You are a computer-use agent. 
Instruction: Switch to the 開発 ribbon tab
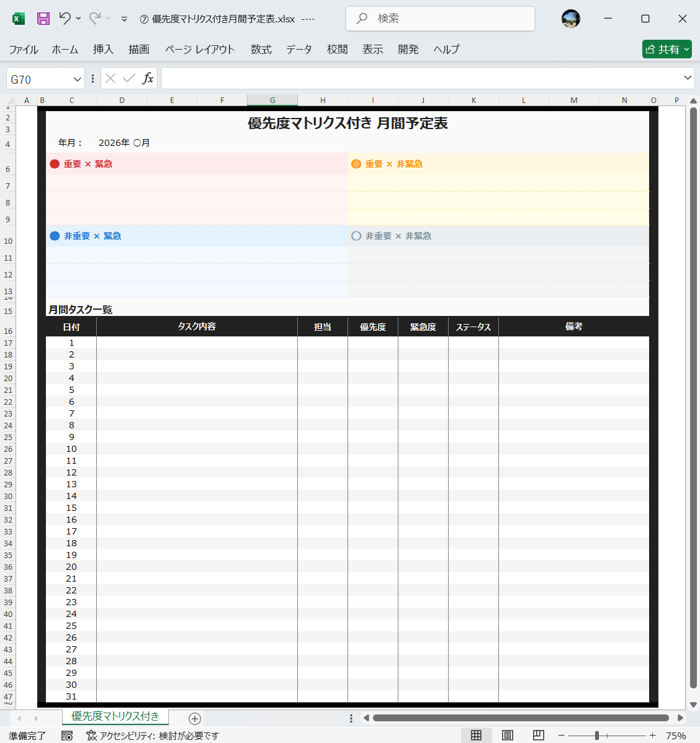pyautogui.click(x=408, y=49)
